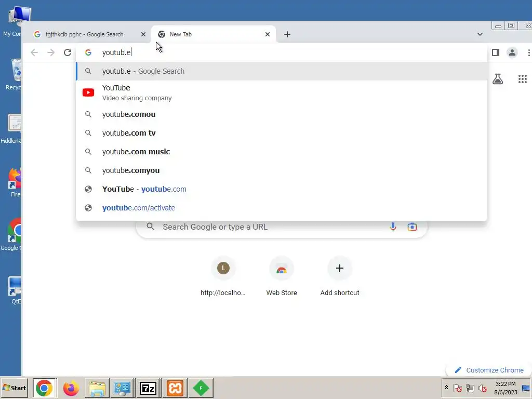Choose the youtube.com tv suggestion
The width and height of the screenshot is (532, 399).
point(282,133)
